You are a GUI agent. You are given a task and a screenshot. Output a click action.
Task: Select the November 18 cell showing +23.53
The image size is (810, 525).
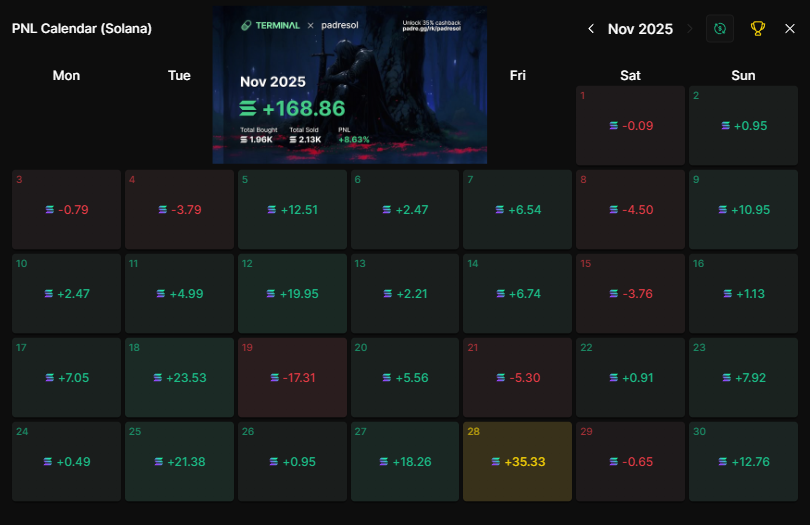click(x=179, y=377)
